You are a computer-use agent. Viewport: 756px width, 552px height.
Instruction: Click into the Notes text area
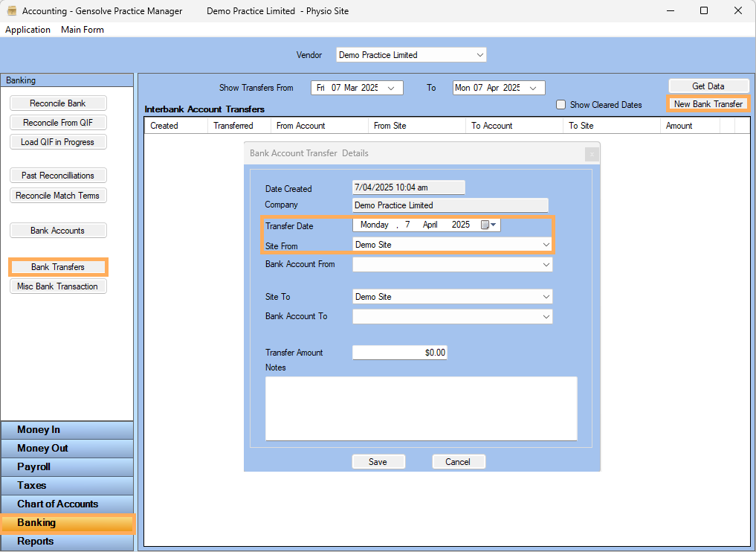coord(421,408)
